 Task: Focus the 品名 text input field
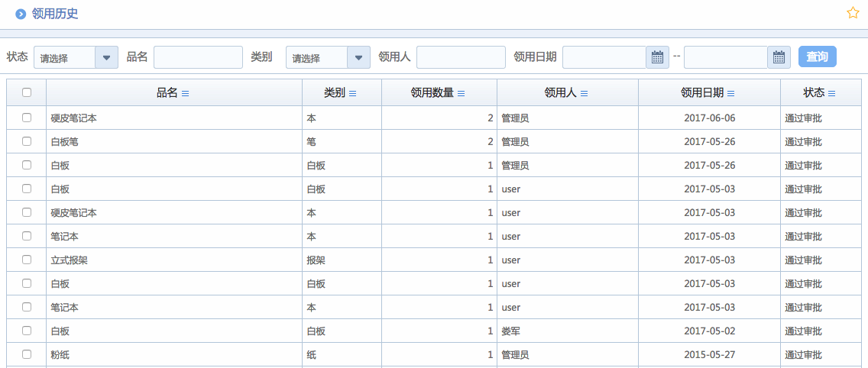pos(198,57)
